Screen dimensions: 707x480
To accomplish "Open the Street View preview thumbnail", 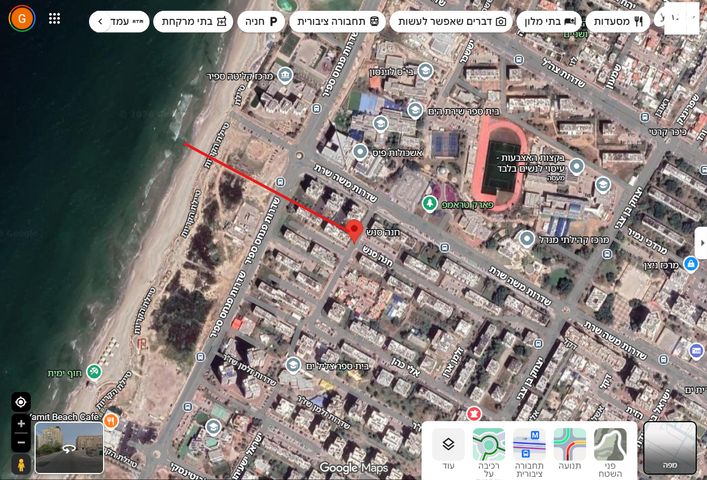I will pos(69,448).
